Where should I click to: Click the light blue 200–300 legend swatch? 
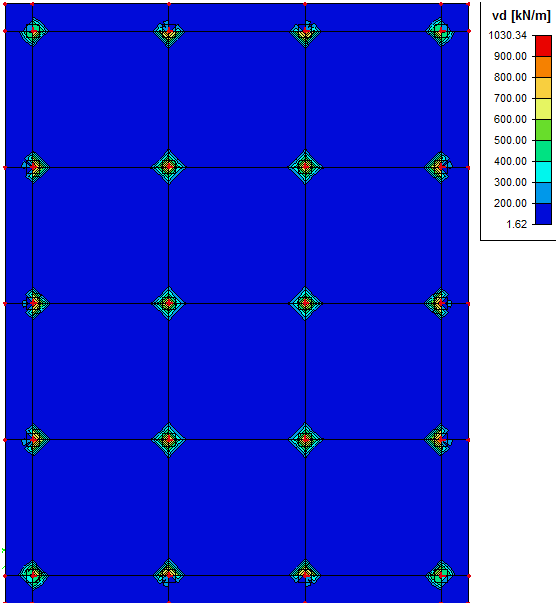(543, 193)
